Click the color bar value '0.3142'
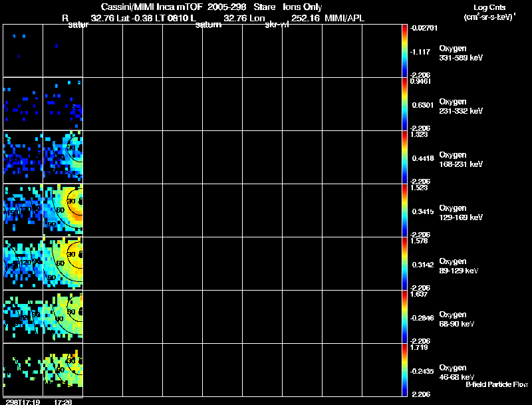Image resolution: width=532 pixels, height=405 pixels. [x=423, y=265]
